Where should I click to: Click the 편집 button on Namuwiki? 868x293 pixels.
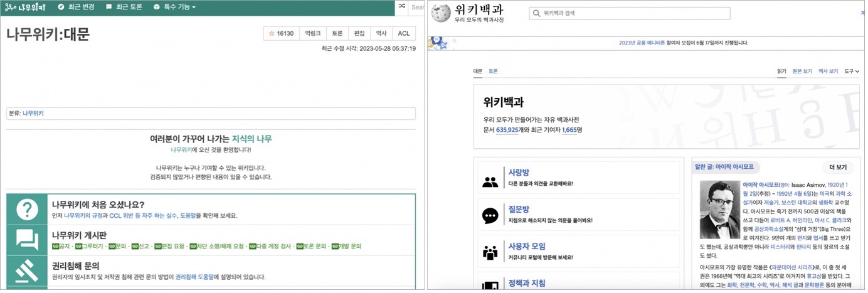pos(359,33)
